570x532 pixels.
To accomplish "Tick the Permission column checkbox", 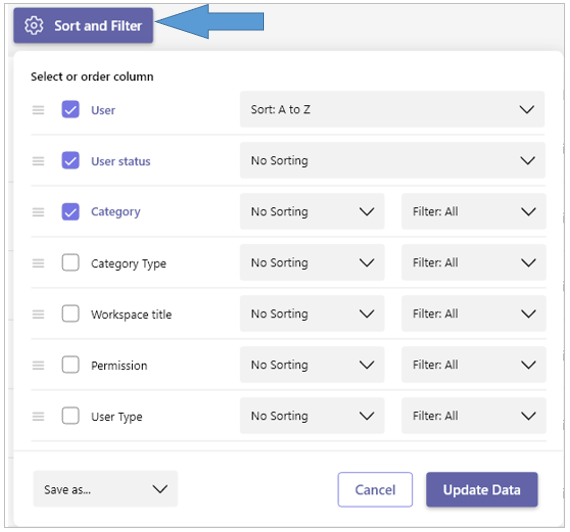I will click(71, 364).
